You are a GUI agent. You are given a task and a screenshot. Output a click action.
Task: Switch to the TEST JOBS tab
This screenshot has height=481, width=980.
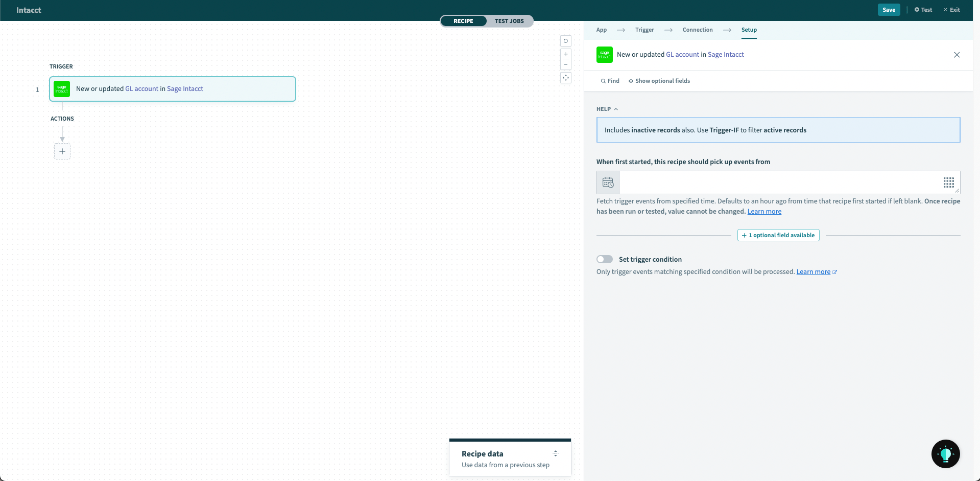pyautogui.click(x=509, y=21)
